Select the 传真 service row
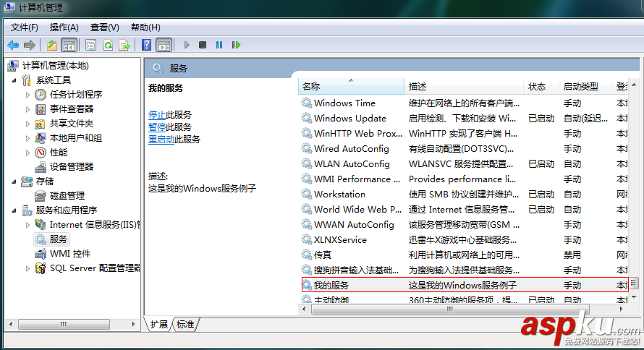Viewport: 644px width, 350px height. 464,255
